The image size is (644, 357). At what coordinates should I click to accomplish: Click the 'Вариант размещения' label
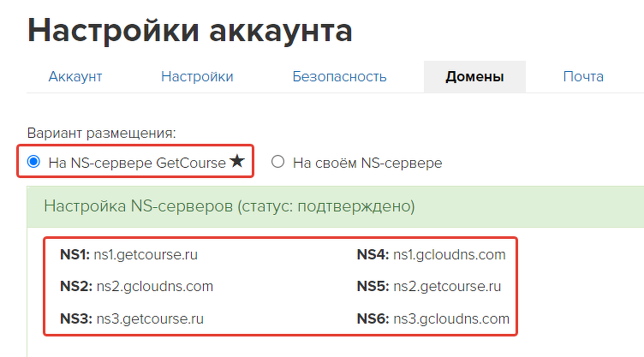point(101,133)
